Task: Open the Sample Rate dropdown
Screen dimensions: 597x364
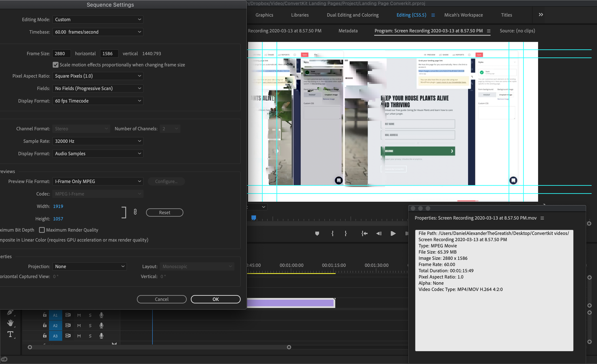Action: (98, 141)
